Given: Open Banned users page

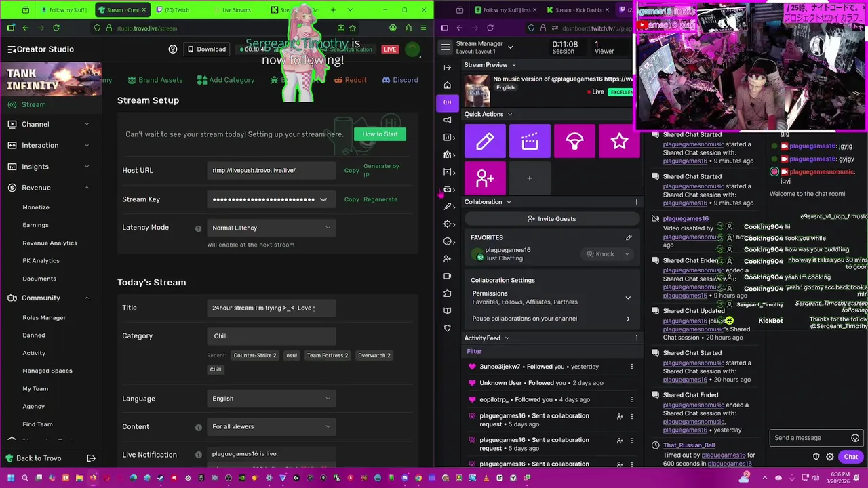Looking at the screenshot, I should pyautogui.click(x=34, y=335).
